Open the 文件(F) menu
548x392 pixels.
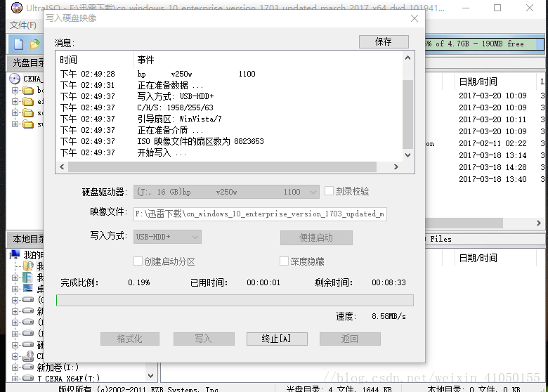tap(23, 25)
